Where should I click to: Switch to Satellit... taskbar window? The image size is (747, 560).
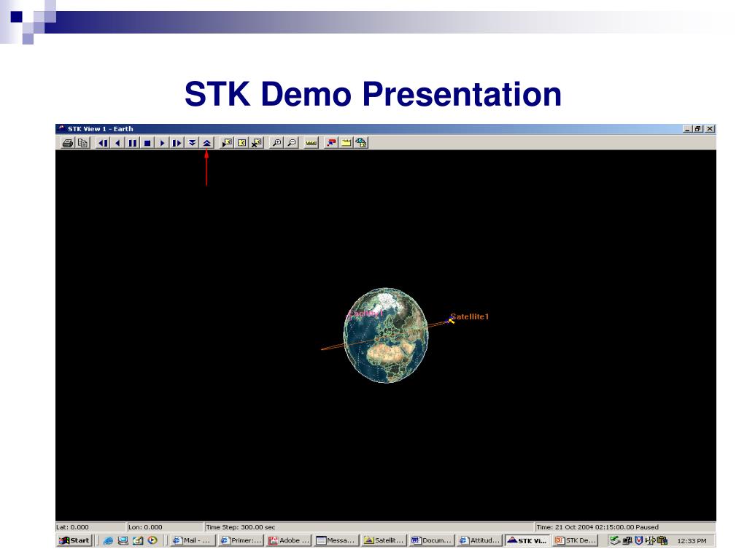384,540
